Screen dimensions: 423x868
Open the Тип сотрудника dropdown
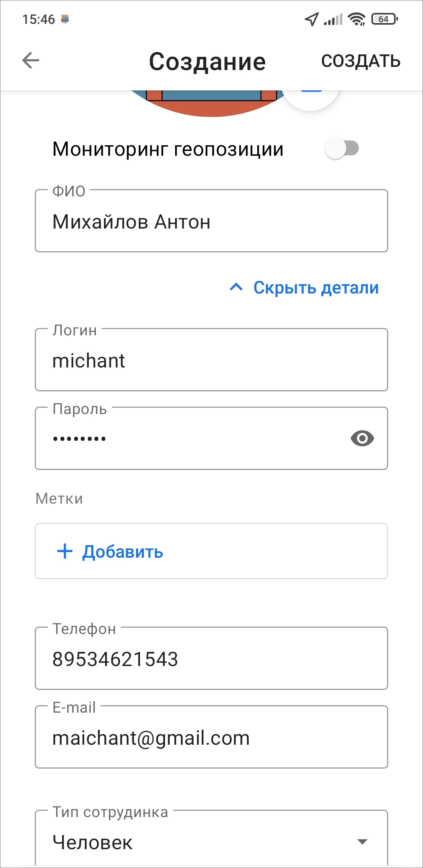[211, 841]
